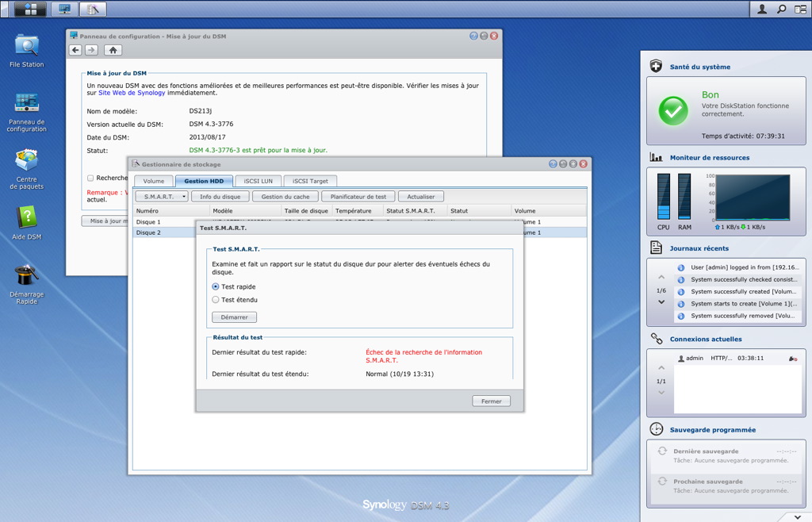
Task: Select the admin HTTP connection row
Action: 737,359
